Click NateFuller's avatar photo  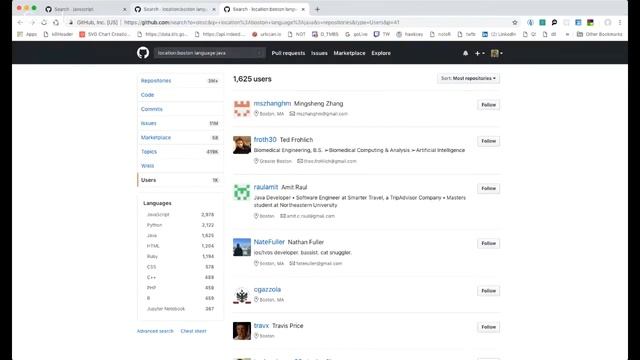click(x=242, y=247)
